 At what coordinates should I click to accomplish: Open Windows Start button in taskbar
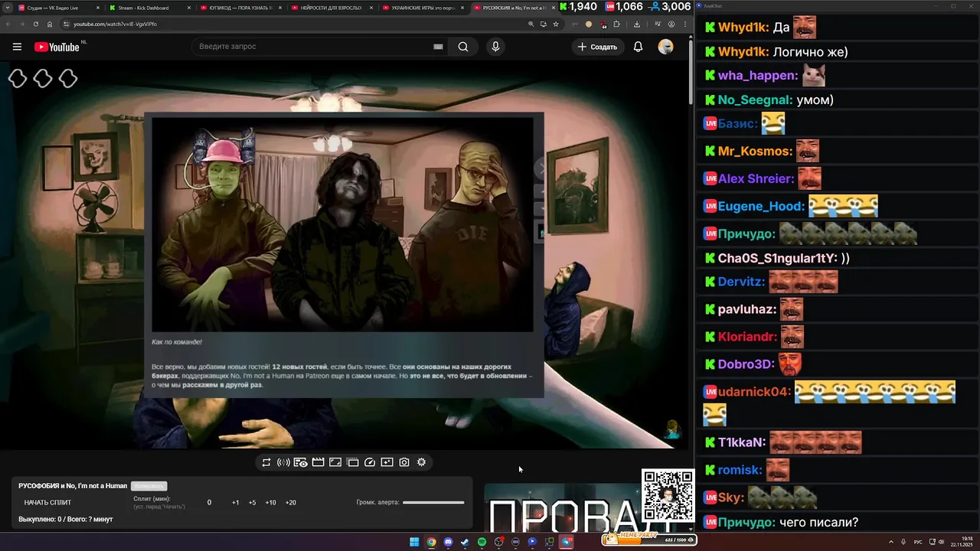[x=414, y=542]
